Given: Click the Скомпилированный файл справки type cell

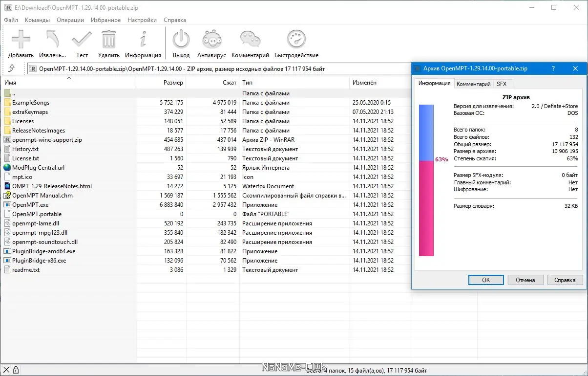Looking at the screenshot, I should click(x=293, y=196).
